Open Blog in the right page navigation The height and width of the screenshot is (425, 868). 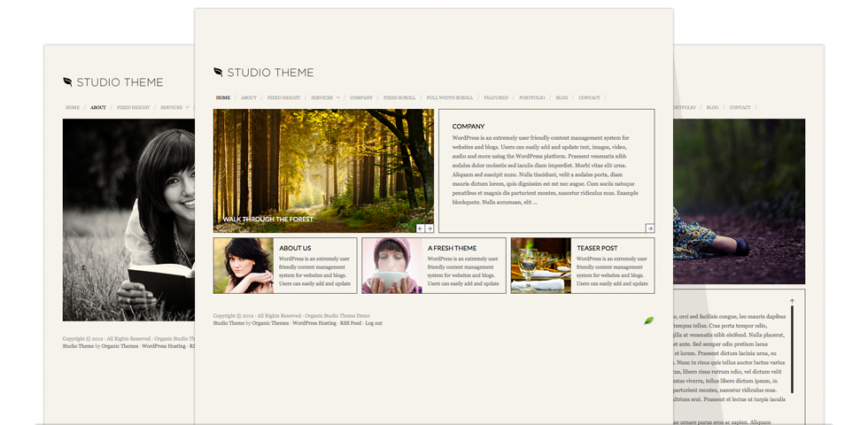pos(712,108)
